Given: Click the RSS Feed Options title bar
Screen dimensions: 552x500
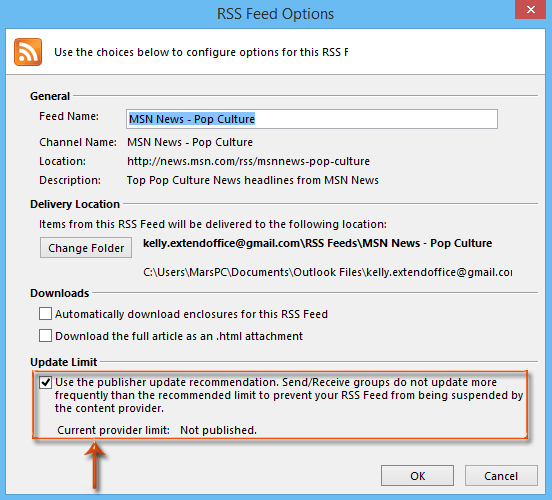Looking at the screenshot, I should point(275,14).
